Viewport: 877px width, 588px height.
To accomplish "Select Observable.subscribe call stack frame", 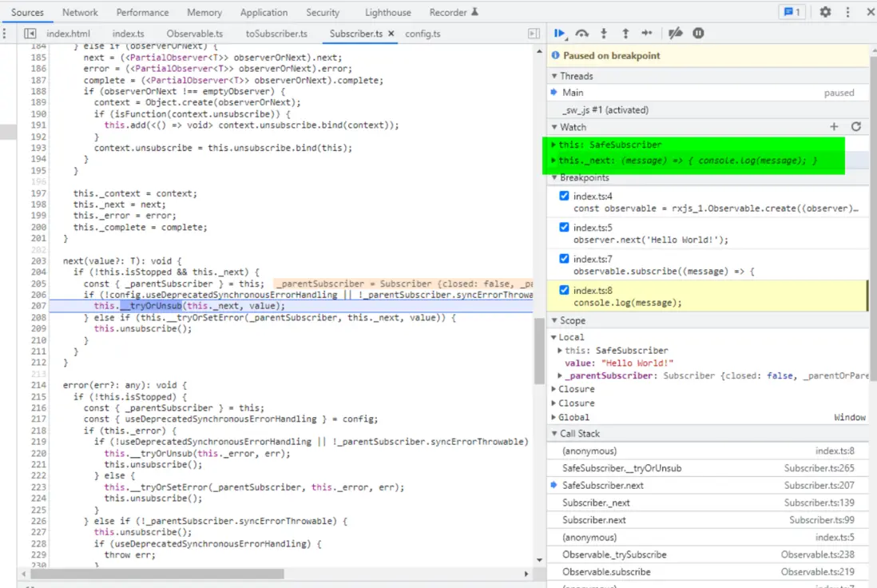I will point(606,572).
